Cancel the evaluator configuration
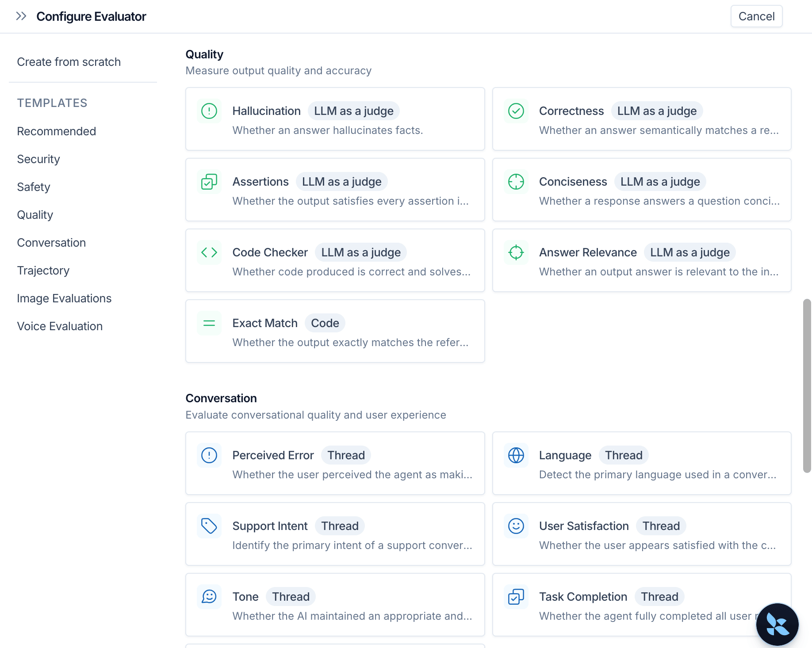 tap(756, 16)
